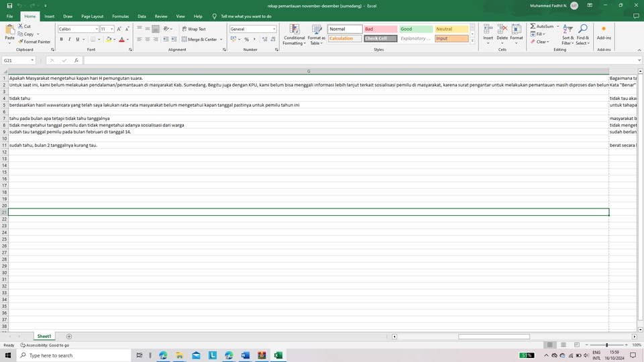Screen dimensions: 644x362
Task: Expand the Merge & Center dropdown arrow
Action: 221,40
